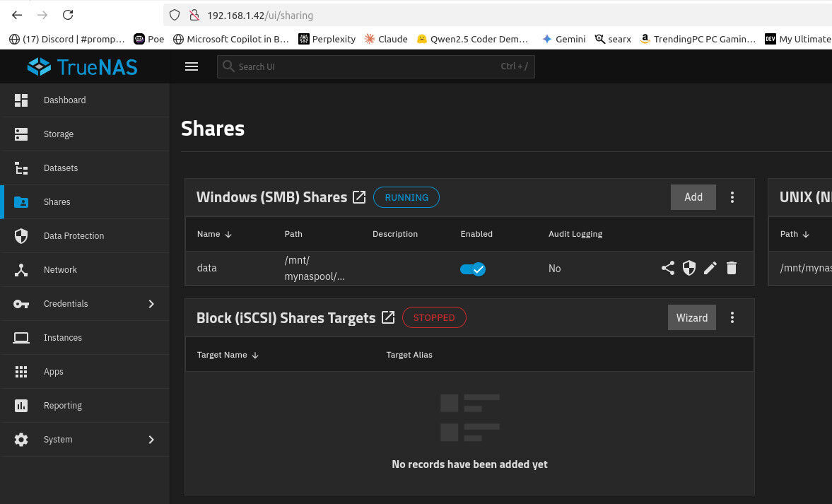Open Datasets page from sidebar
832x504 pixels.
pyautogui.click(x=61, y=168)
